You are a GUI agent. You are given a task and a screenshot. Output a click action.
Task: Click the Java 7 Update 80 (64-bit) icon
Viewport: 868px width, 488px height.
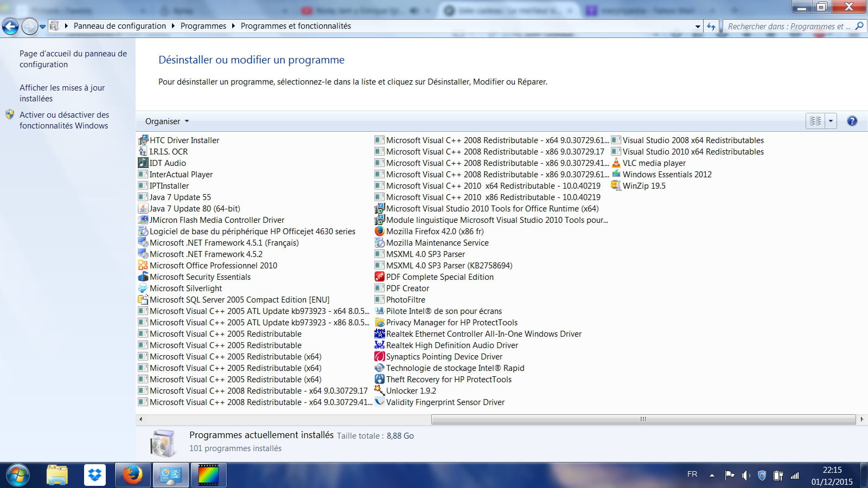click(x=143, y=208)
